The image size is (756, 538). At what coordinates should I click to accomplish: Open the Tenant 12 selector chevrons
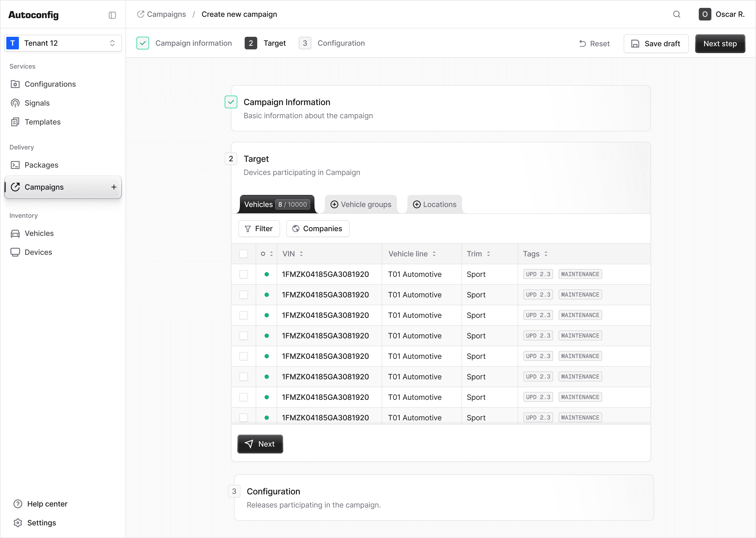[x=112, y=43]
